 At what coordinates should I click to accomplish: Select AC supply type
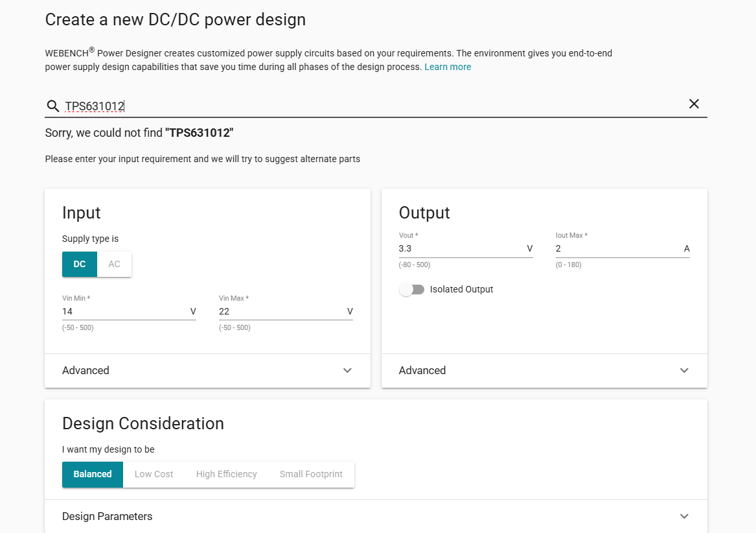(x=114, y=264)
